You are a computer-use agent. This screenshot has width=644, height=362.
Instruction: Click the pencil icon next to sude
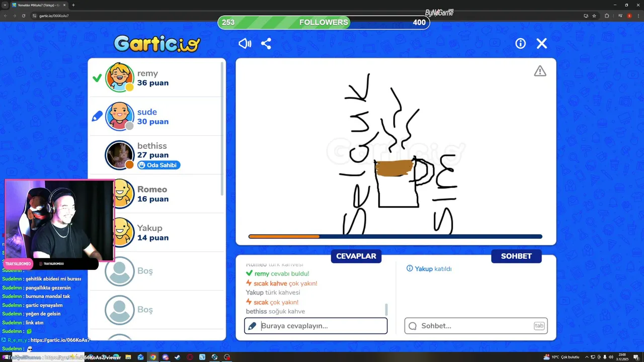point(97,117)
